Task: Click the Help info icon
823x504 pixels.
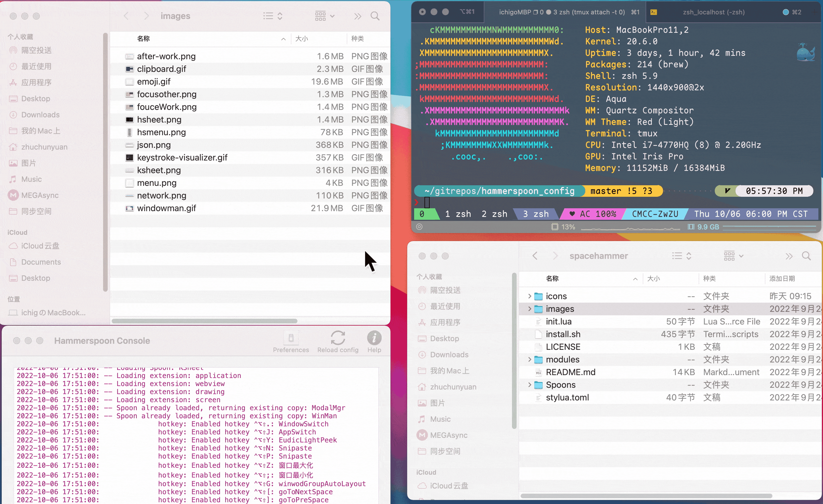Action: pyautogui.click(x=374, y=338)
